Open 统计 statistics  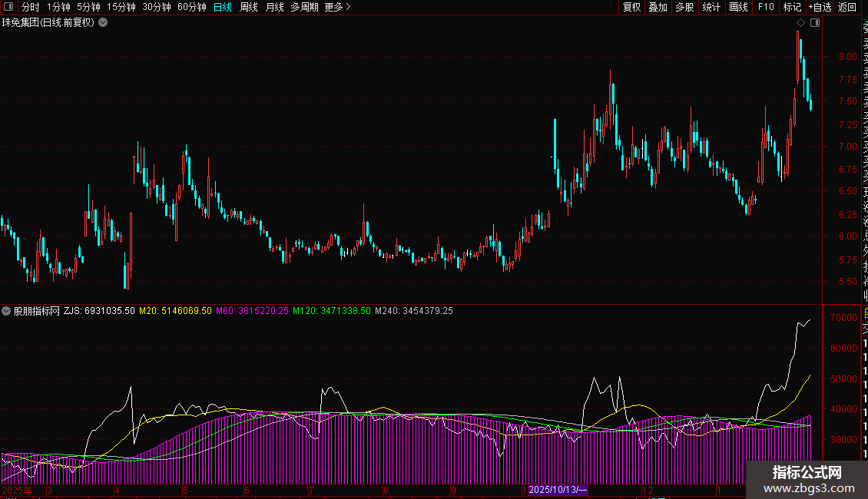click(x=711, y=7)
